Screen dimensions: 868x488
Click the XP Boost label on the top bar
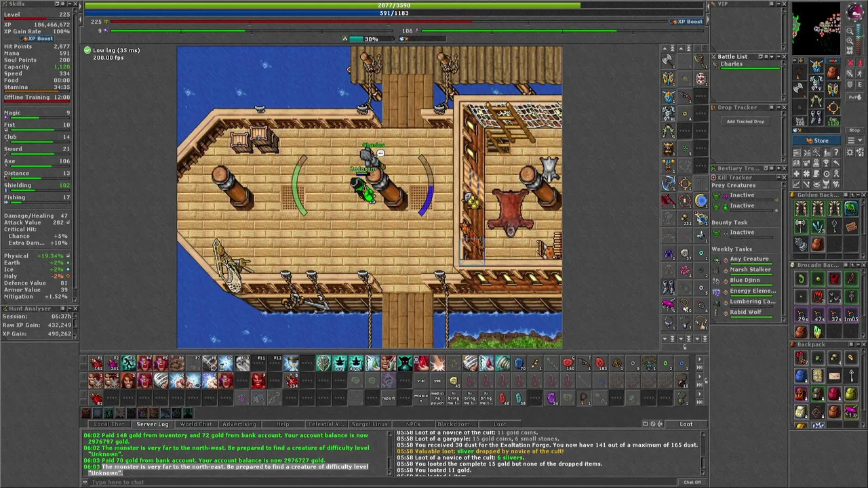click(686, 22)
